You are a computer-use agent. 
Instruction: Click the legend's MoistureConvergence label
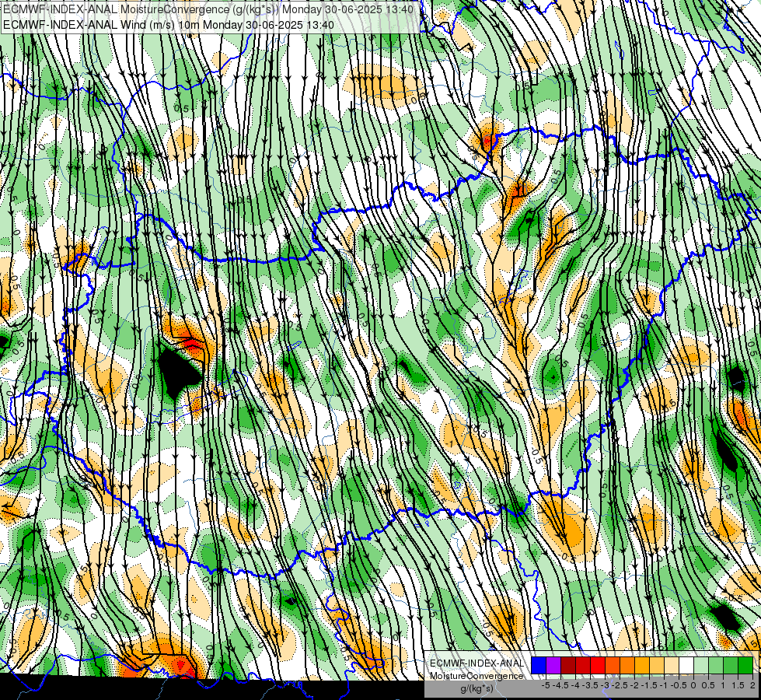click(476, 676)
